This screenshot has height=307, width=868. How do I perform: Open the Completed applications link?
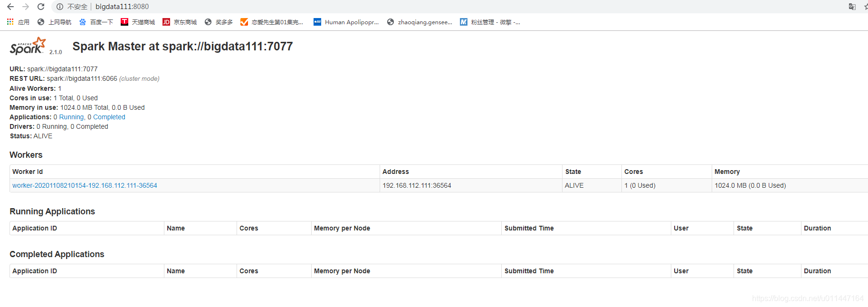pos(109,117)
